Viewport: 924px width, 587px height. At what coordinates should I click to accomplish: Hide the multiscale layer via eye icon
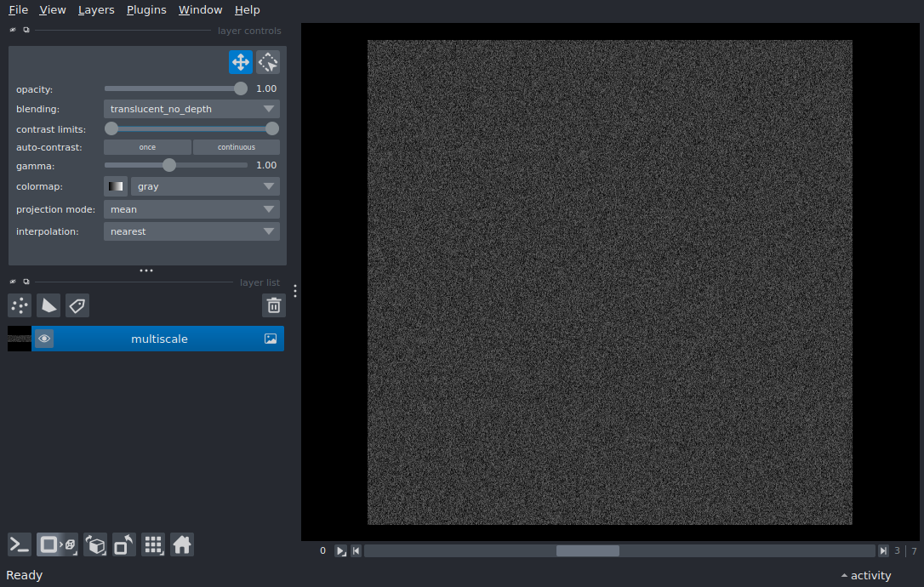[x=44, y=339]
